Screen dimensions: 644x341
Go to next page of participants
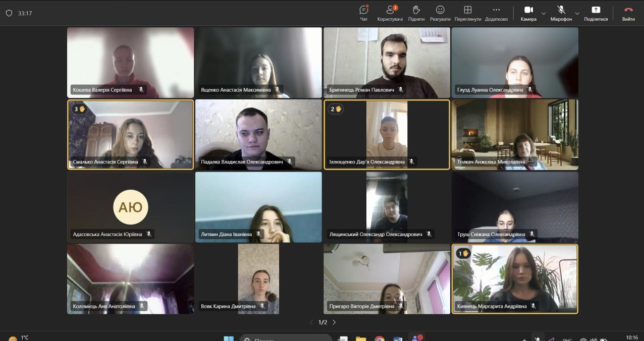point(334,322)
